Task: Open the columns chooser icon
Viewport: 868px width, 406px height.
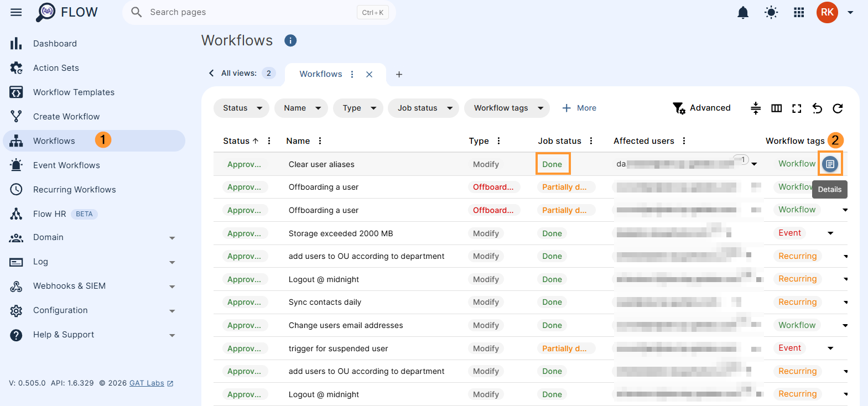Action: click(x=777, y=108)
